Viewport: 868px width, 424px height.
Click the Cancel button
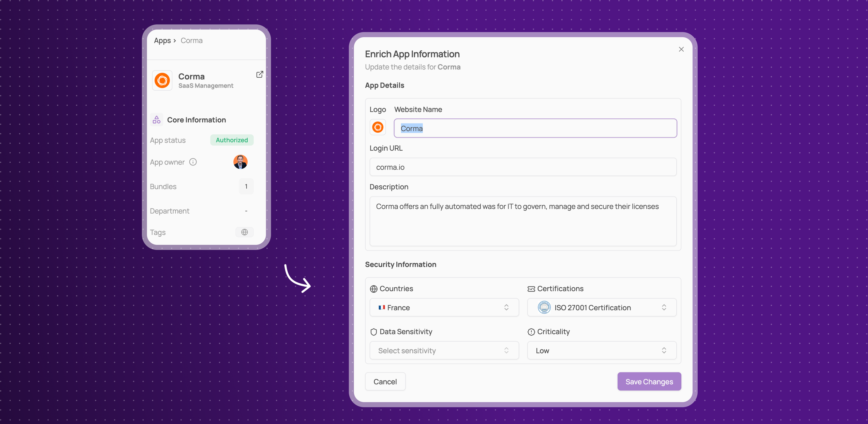click(385, 381)
